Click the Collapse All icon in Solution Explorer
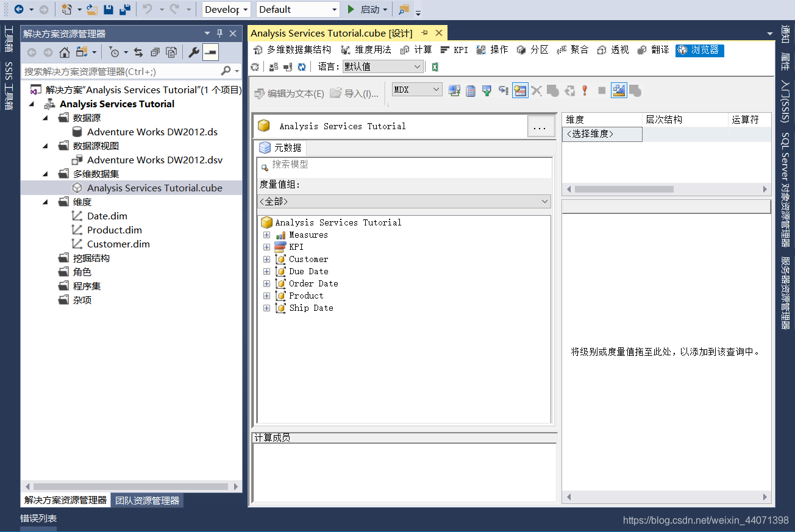Screen dimensions: 795x532 155,52
